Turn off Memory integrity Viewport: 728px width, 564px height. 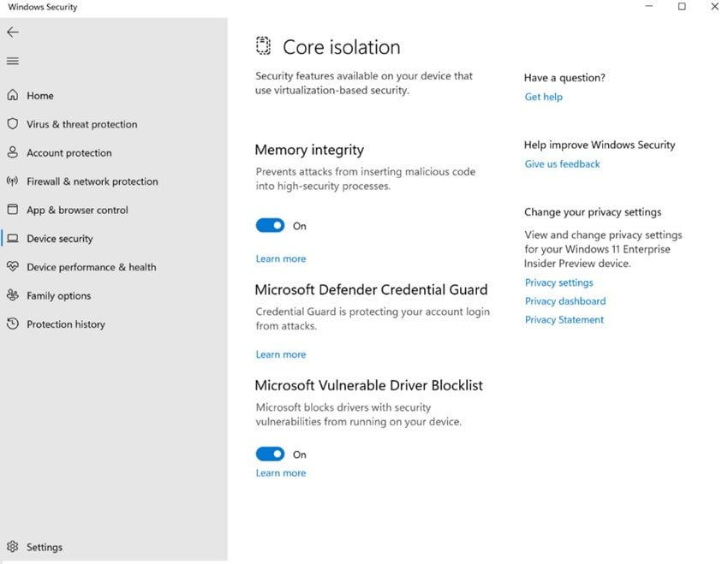click(x=271, y=225)
